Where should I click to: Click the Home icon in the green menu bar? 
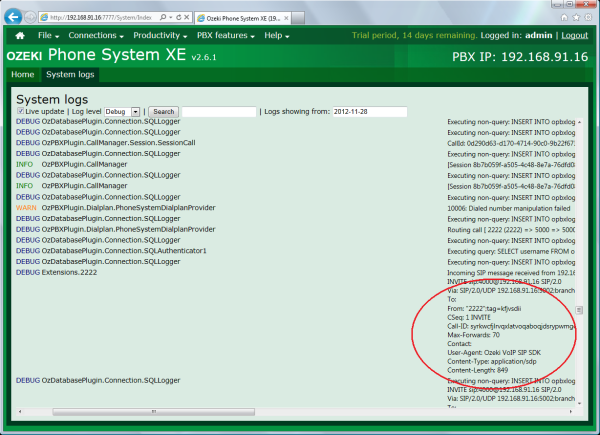(x=20, y=36)
